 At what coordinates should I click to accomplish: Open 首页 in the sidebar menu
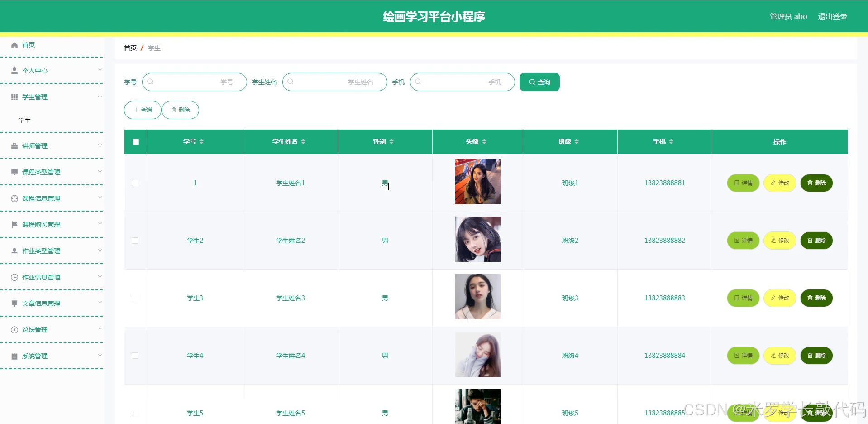pyautogui.click(x=29, y=45)
